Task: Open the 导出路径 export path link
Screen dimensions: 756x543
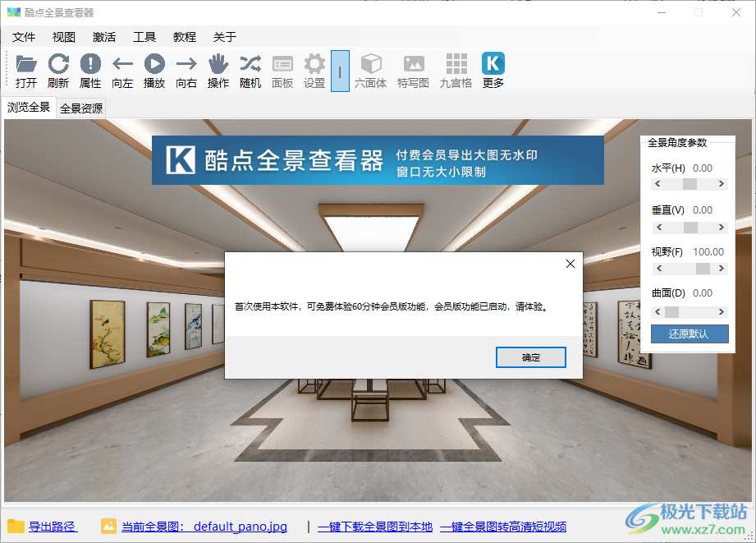Action: [53, 526]
